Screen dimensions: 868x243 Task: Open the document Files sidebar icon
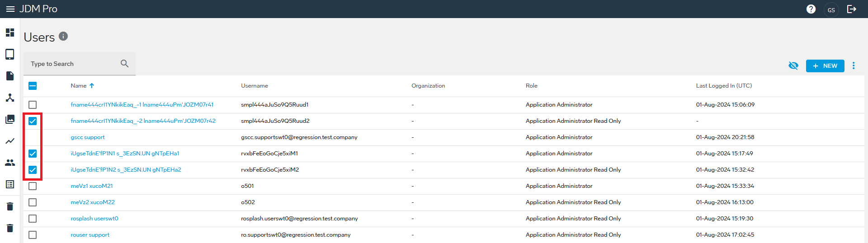point(10,76)
